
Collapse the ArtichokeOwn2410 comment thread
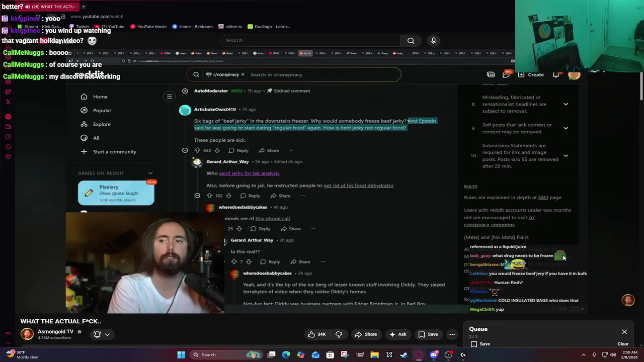coord(185,150)
